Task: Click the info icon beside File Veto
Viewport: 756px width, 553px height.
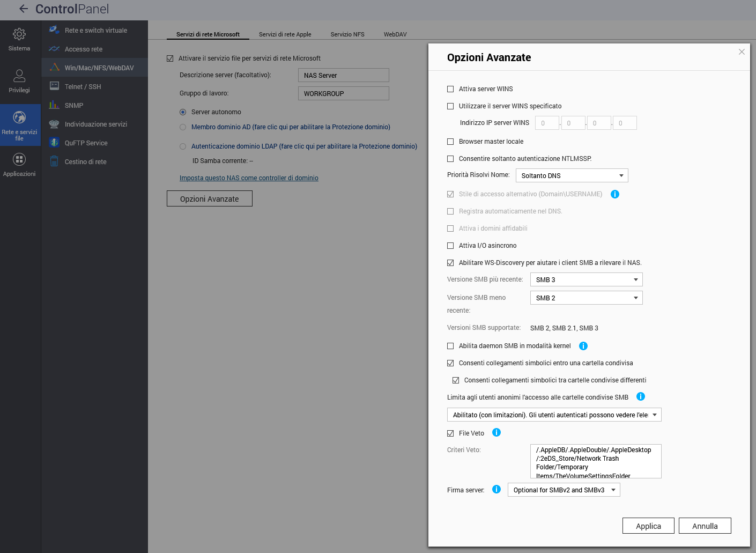Action: pos(496,432)
